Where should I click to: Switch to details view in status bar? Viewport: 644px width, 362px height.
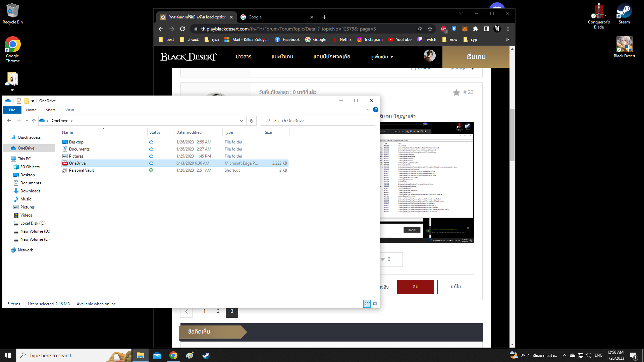367,304
